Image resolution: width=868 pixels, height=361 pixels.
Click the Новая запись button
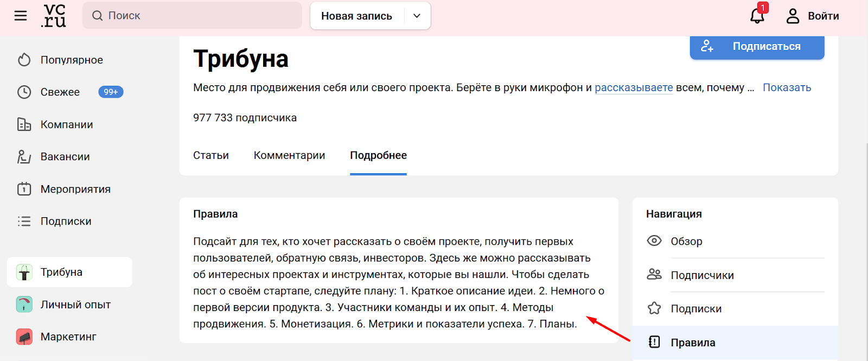[356, 16]
